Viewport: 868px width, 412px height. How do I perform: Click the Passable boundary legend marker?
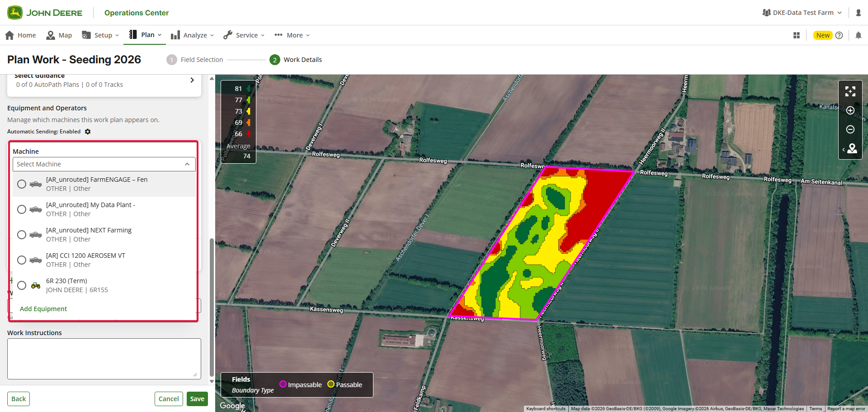pyautogui.click(x=331, y=384)
